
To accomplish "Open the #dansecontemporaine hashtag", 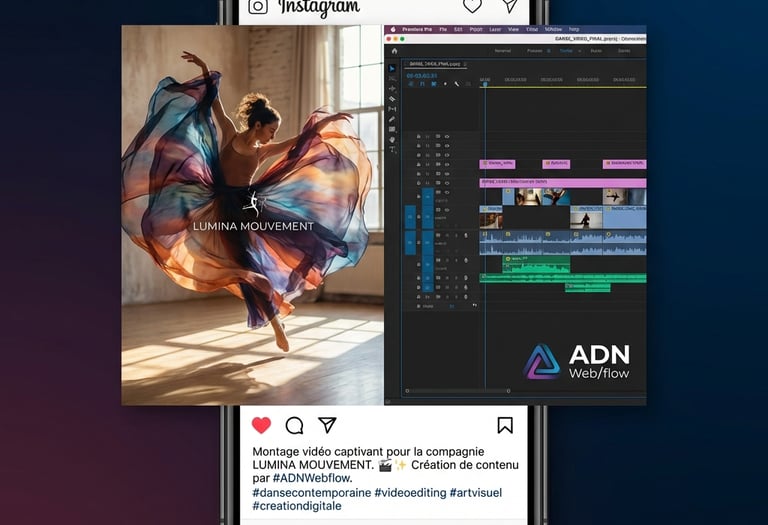I will pos(312,493).
